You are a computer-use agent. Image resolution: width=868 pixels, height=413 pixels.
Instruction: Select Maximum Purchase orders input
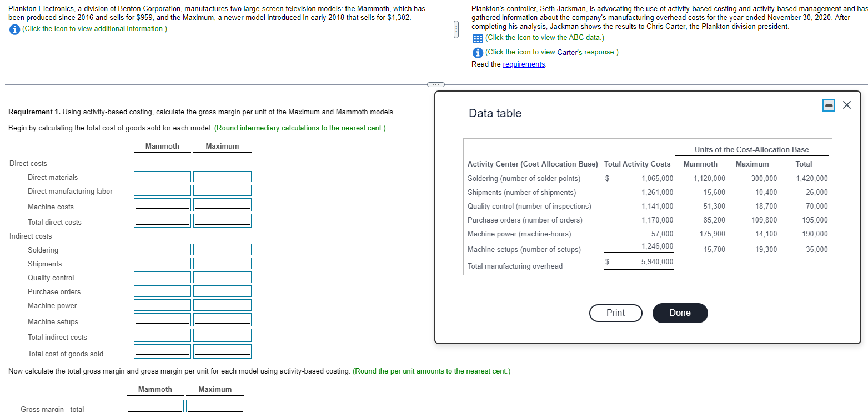pos(222,291)
